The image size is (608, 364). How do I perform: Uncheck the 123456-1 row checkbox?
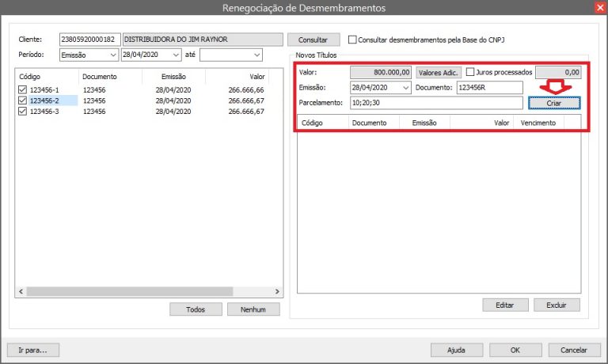22,90
